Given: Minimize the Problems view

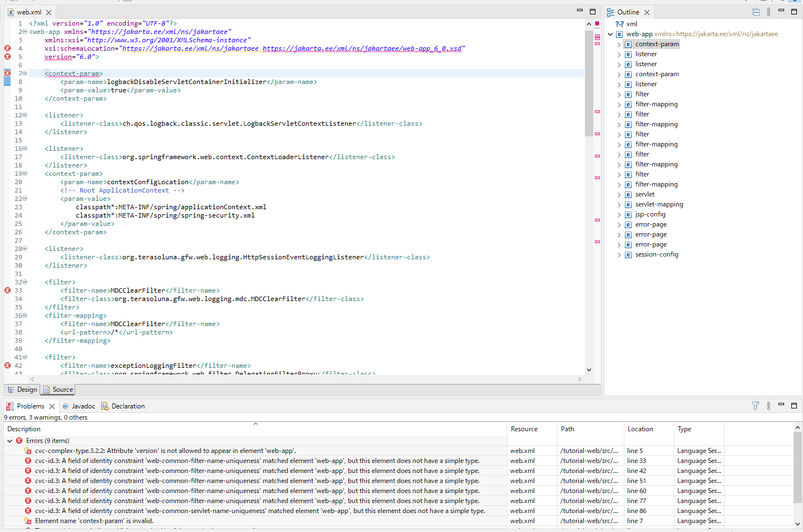Looking at the screenshot, I should coord(781,405).
